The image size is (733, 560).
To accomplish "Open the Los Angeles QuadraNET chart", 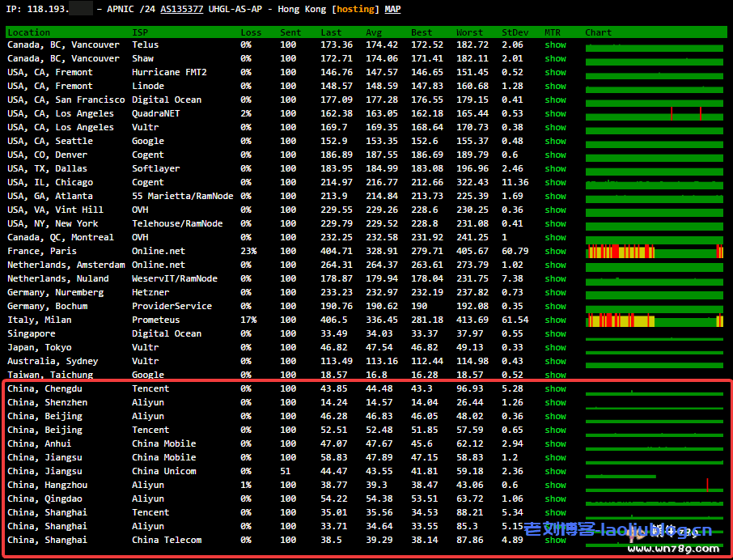I will (x=654, y=114).
